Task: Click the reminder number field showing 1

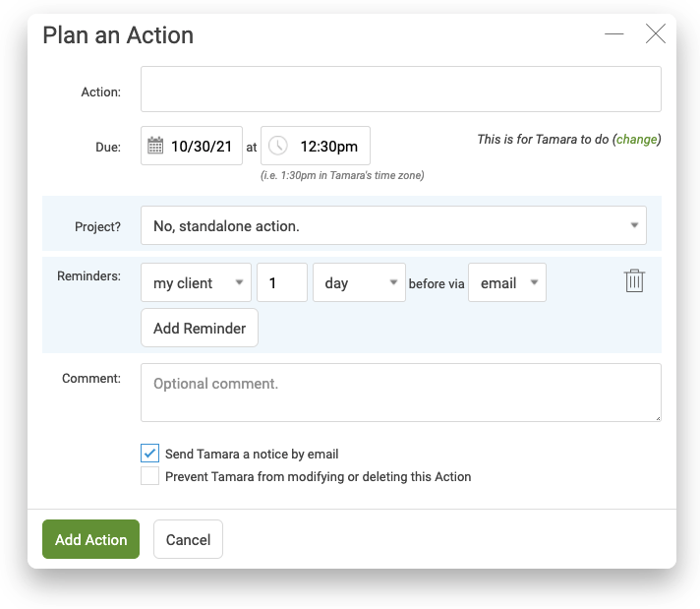Action: coord(282,282)
